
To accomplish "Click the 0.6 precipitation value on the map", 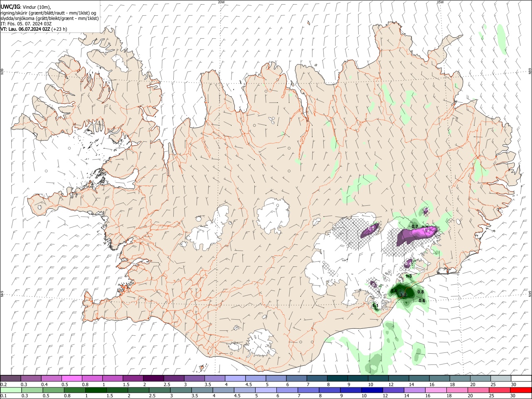I will tap(422, 300).
